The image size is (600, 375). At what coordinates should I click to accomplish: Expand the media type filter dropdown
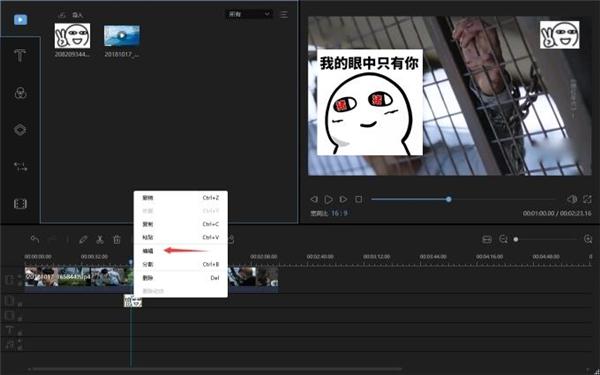pos(249,14)
